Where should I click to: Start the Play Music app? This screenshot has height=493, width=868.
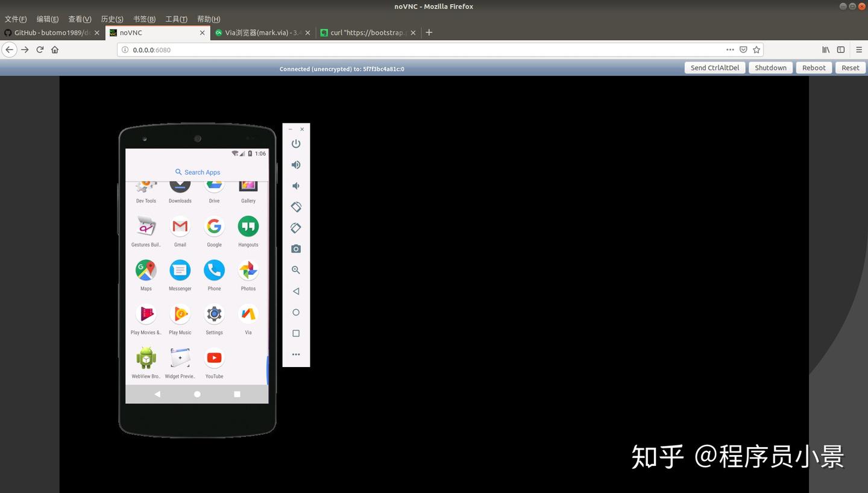click(x=180, y=313)
